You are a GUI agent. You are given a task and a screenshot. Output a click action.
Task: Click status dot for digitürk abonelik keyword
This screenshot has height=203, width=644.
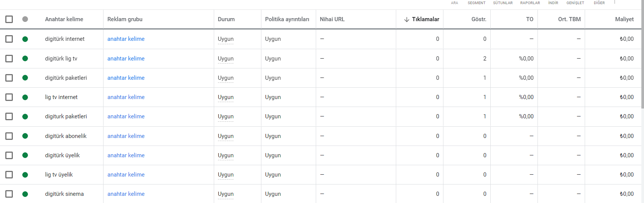(x=25, y=136)
